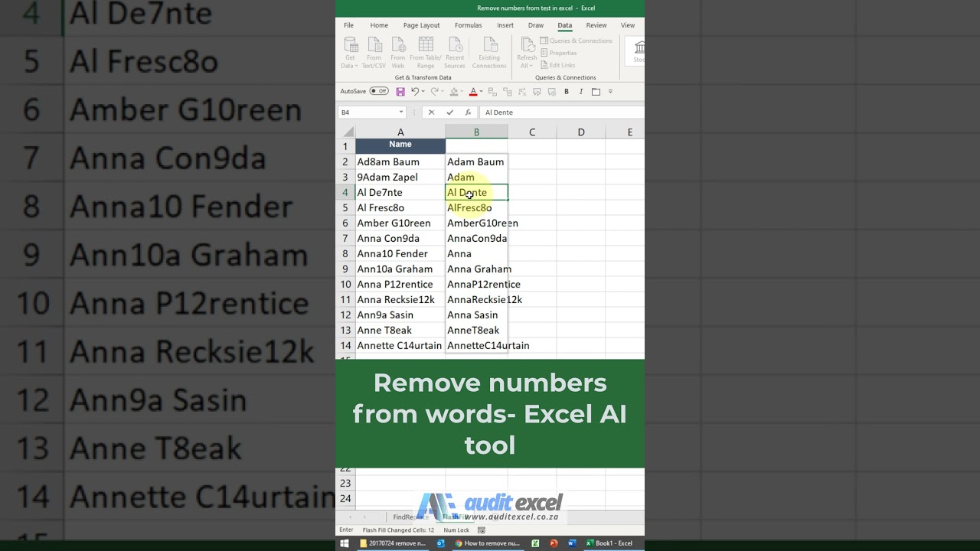The width and height of the screenshot is (980, 551).
Task: Toggle AutoSave switch
Action: pos(379,91)
